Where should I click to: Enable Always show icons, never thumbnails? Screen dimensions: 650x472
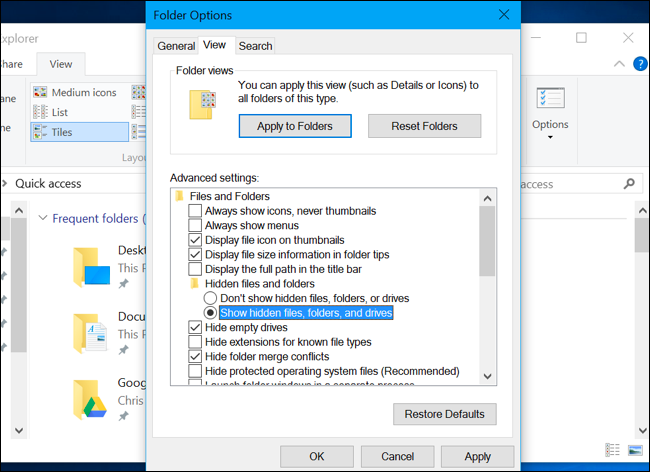(195, 211)
